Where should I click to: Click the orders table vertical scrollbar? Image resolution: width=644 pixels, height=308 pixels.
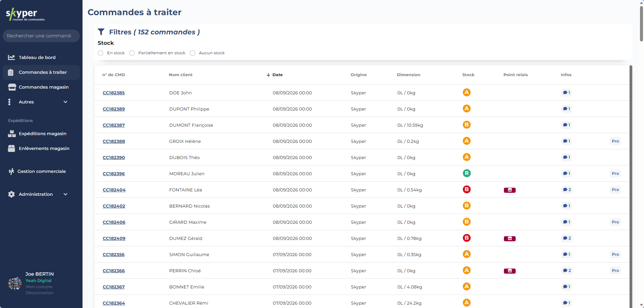(631, 186)
